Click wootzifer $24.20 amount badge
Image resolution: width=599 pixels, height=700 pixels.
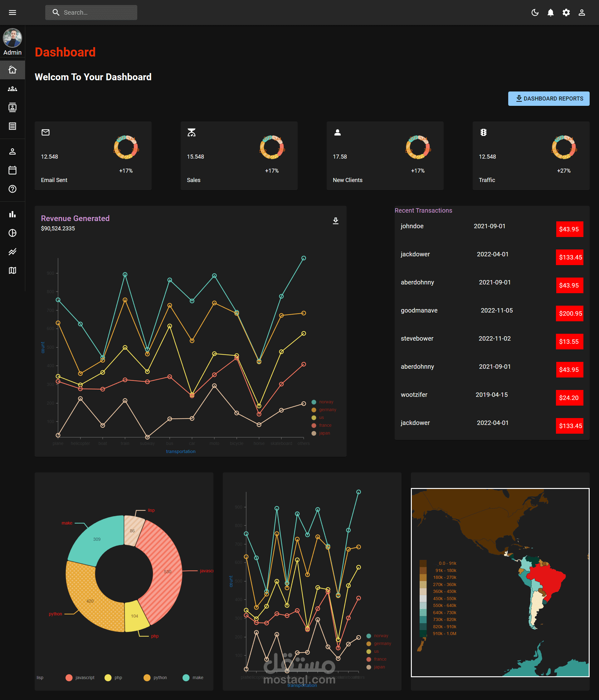[570, 398]
